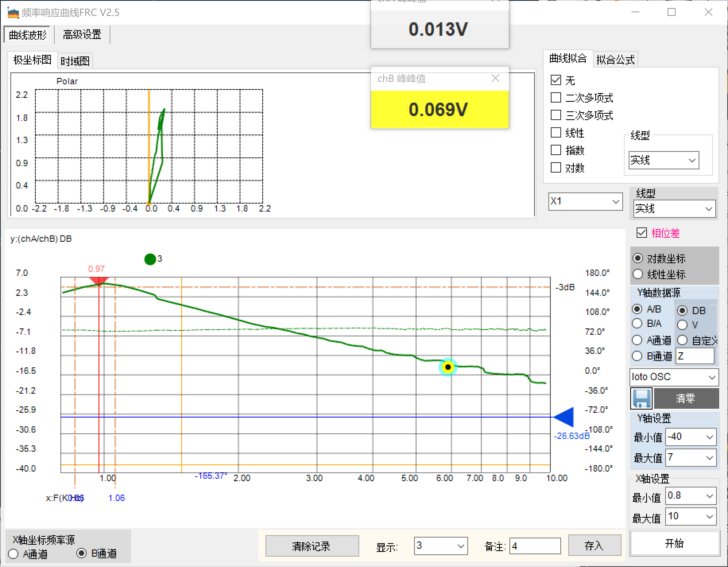This screenshot has height=567, width=728.
Task: Switch to the 高级设置 tab
Action: pyautogui.click(x=82, y=35)
